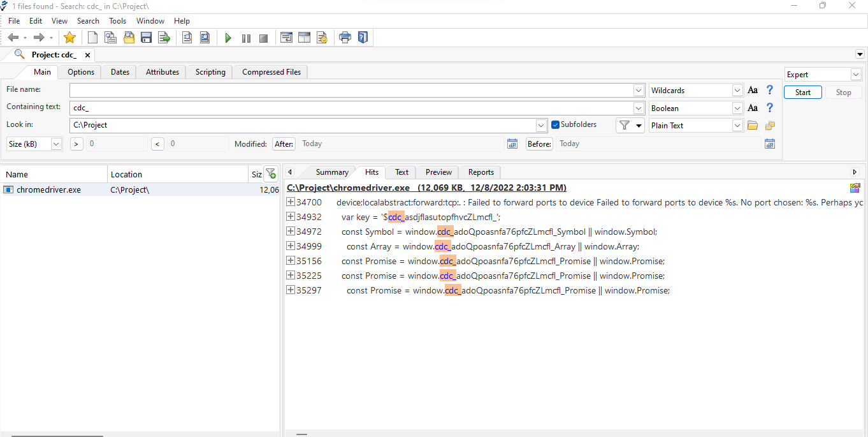Browse for a folder with the folder icon
Image resolution: width=868 pixels, height=437 pixels.
(753, 126)
